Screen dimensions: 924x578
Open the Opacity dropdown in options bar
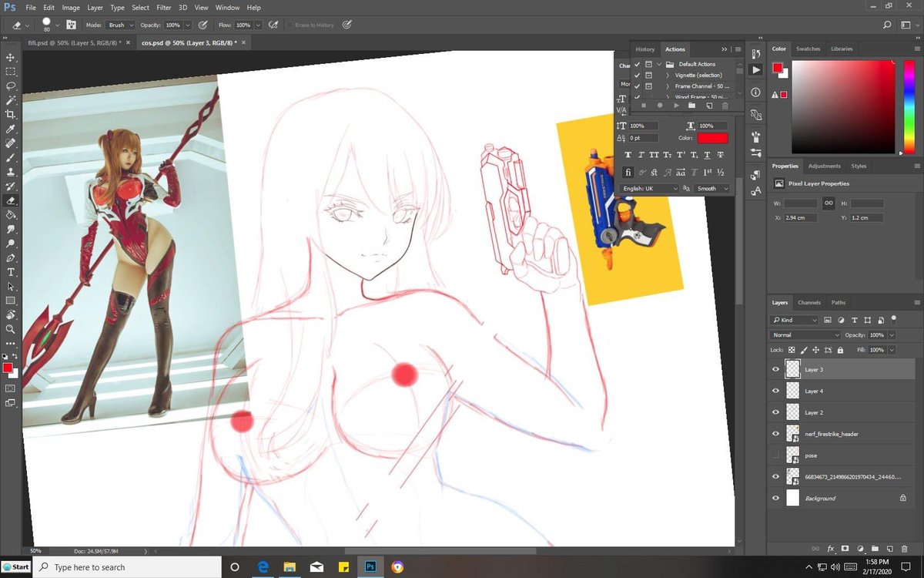[188, 25]
